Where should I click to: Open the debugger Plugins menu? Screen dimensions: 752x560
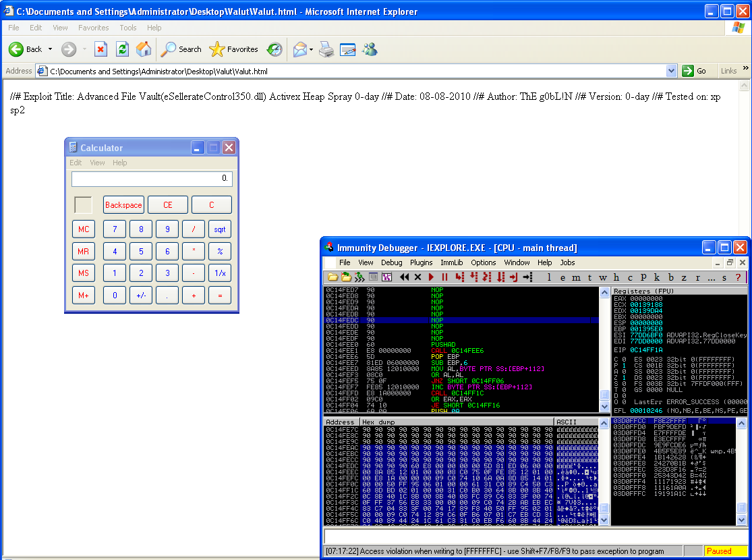[421, 262]
